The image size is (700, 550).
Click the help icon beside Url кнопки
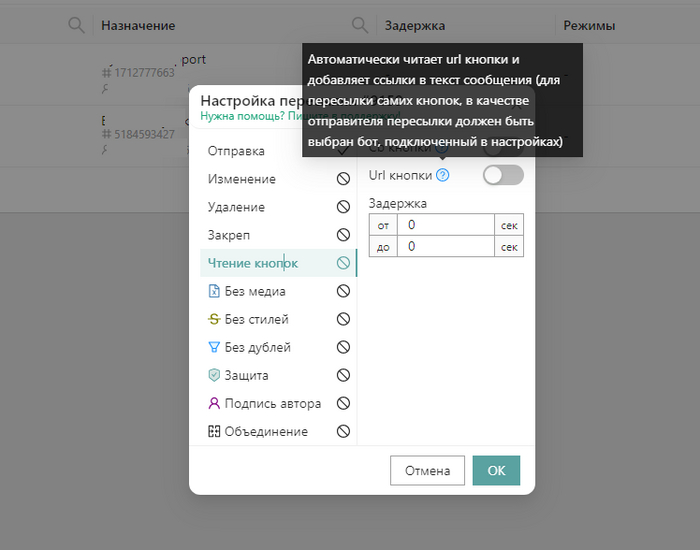pos(443,175)
